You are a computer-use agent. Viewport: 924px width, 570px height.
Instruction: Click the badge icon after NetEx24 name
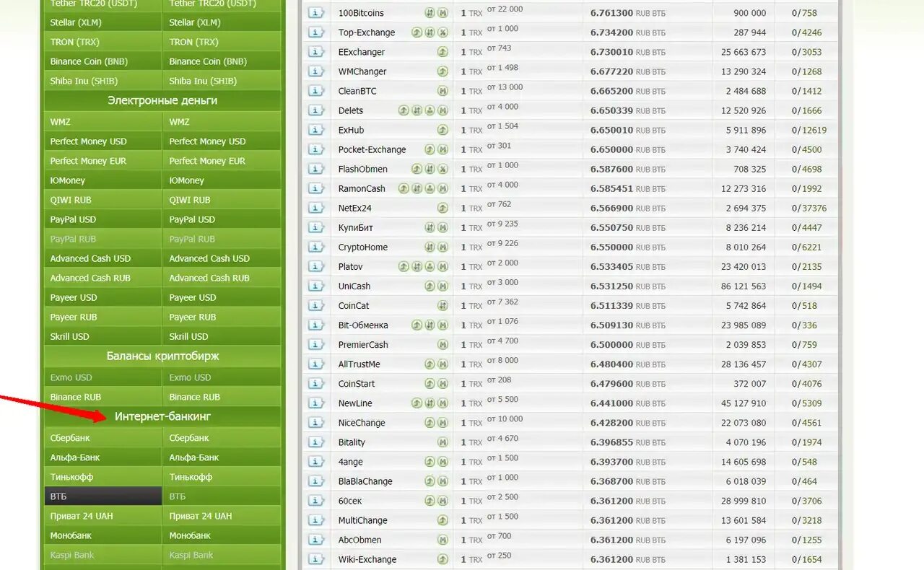[443, 208]
